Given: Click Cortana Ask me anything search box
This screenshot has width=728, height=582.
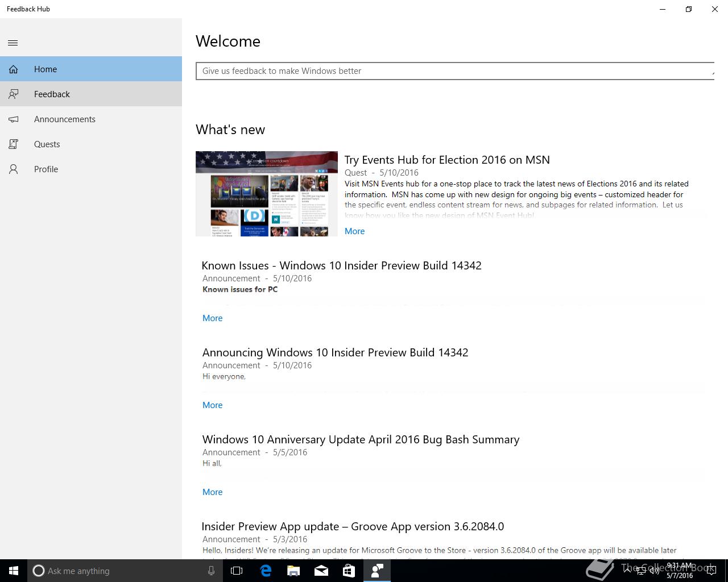Looking at the screenshot, I should 125,571.
